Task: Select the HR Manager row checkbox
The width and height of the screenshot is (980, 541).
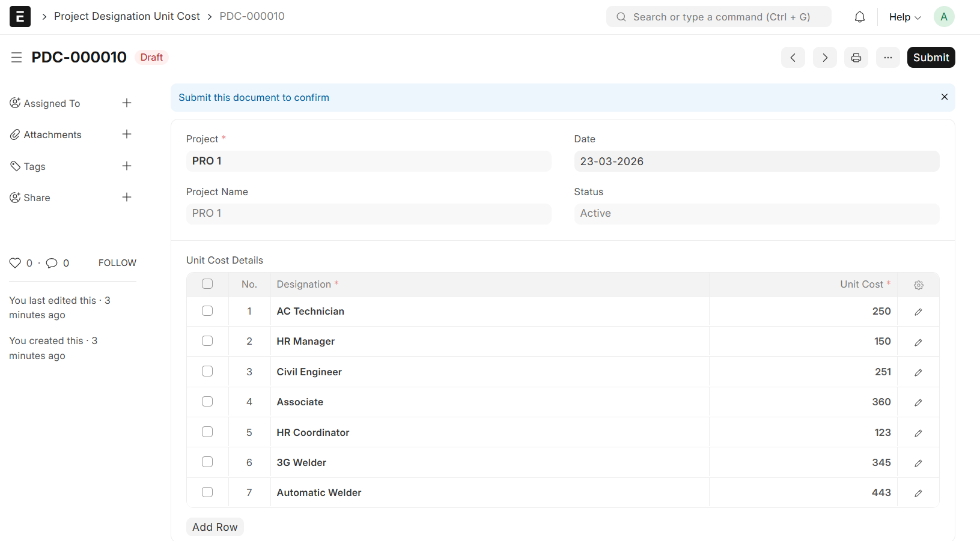Action: click(207, 341)
